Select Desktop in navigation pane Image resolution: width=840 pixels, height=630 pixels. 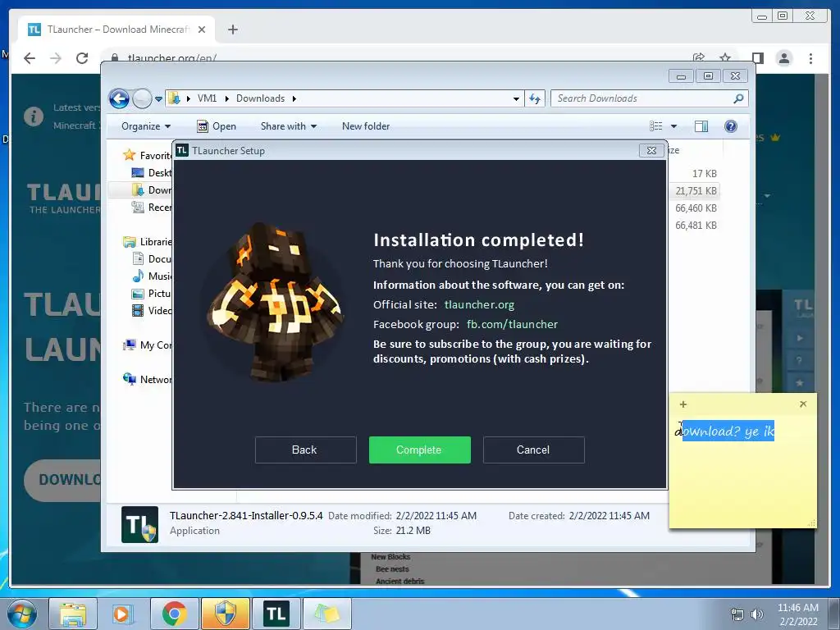(152, 172)
